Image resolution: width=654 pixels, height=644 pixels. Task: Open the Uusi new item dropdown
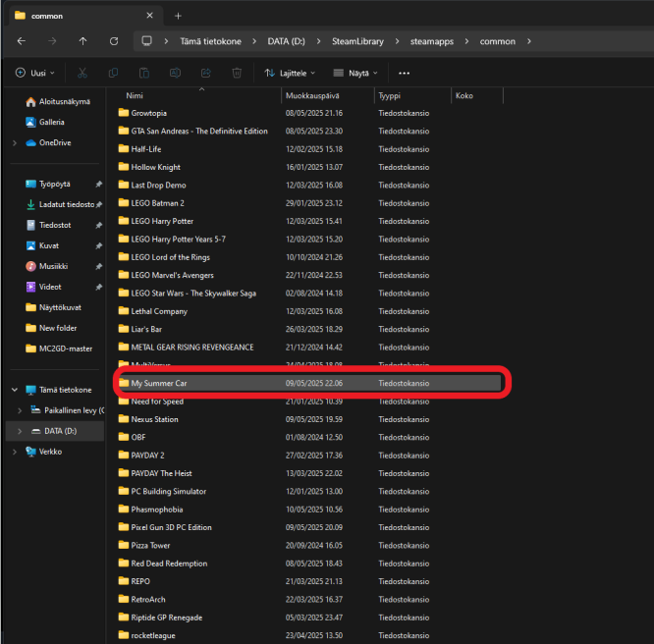(35, 73)
